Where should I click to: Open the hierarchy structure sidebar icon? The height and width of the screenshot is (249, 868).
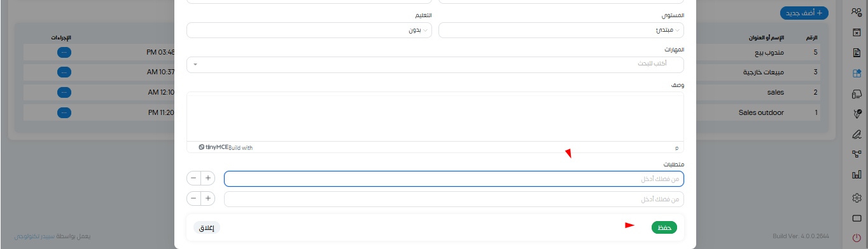(857, 153)
